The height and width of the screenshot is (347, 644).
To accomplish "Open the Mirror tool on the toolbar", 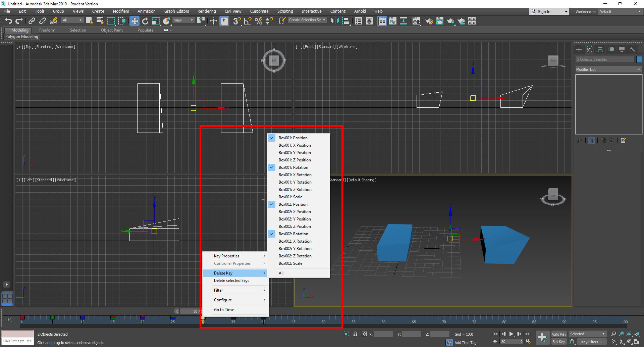I will [335, 21].
